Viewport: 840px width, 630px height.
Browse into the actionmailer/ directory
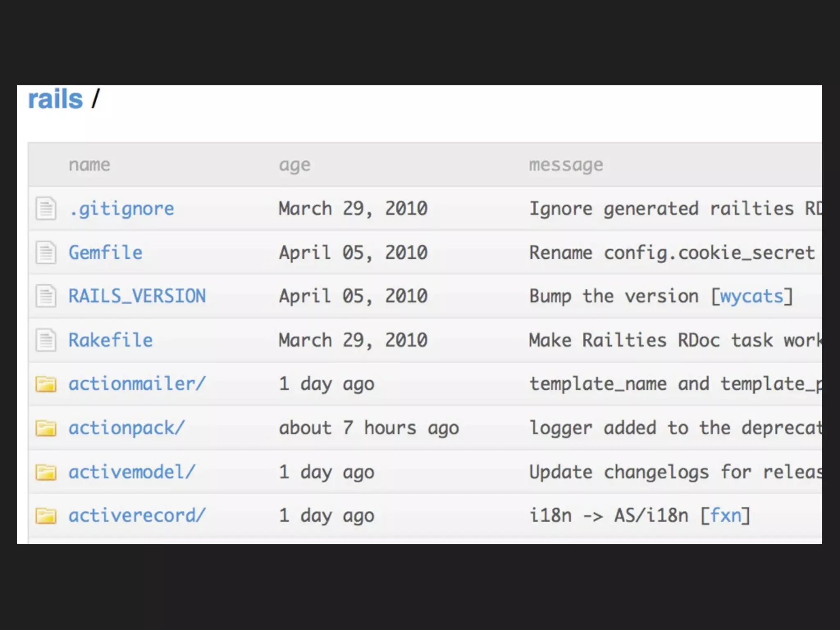137,384
